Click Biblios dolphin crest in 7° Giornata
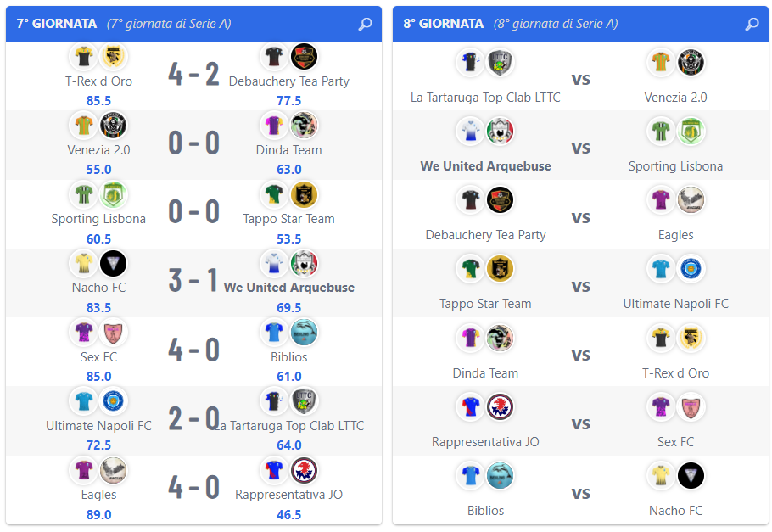 [x=304, y=332]
